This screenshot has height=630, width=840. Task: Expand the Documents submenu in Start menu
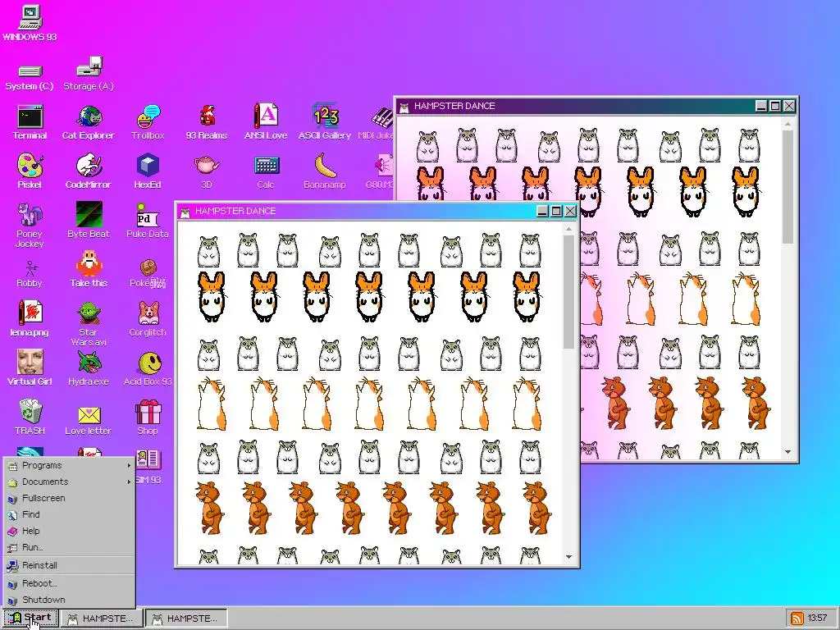(x=69, y=482)
